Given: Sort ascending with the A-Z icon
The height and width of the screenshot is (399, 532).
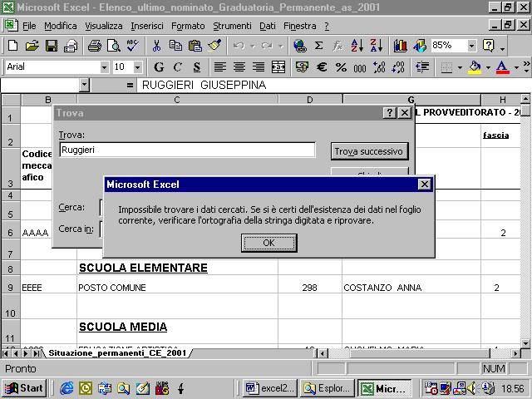Looking at the screenshot, I should click(x=357, y=46).
